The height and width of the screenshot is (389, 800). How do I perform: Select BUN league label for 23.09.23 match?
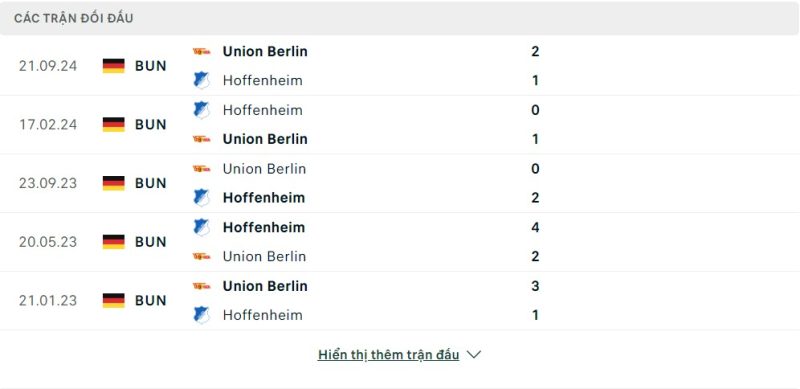point(151,183)
